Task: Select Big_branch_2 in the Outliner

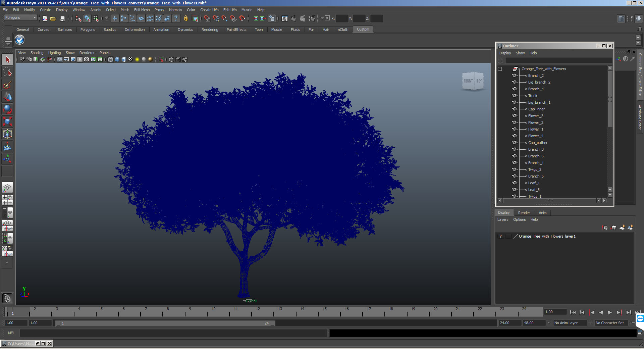Action: 539,82
